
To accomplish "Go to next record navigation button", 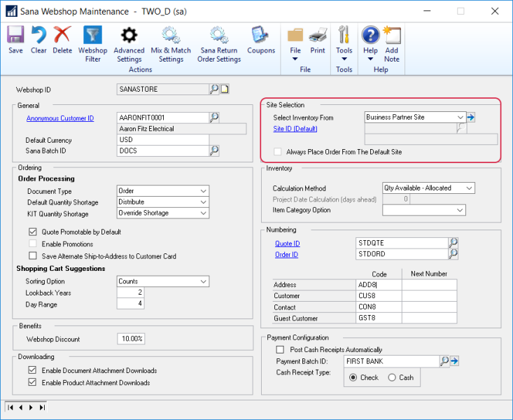I will 31,407.
